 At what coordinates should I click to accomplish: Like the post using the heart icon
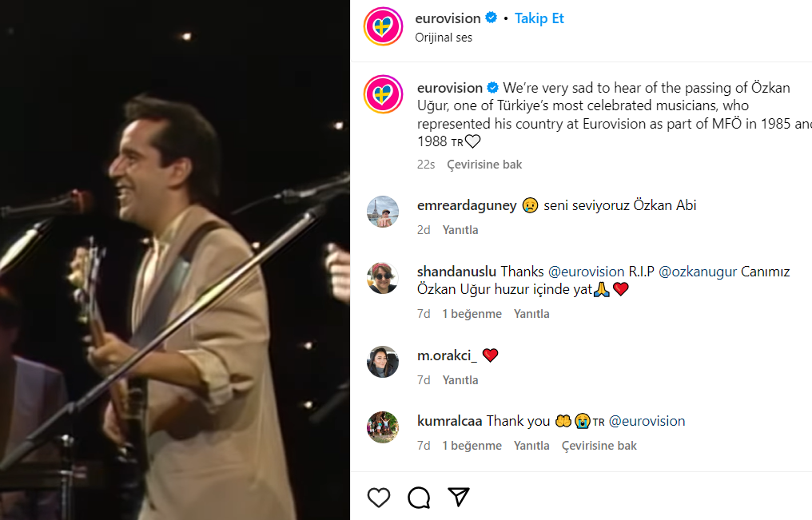coord(378,497)
